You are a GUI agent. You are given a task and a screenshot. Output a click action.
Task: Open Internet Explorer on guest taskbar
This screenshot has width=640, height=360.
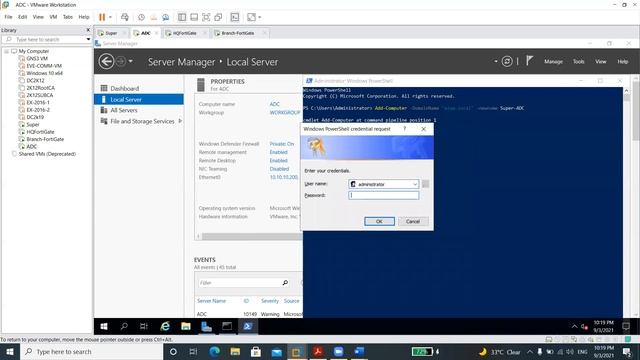click(165, 327)
